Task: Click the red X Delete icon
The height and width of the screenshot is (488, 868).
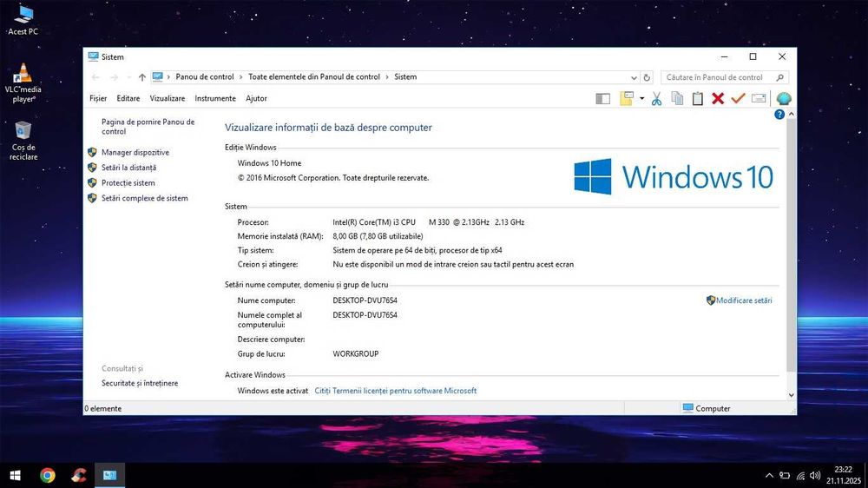Action: pyautogui.click(x=718, y=99)
